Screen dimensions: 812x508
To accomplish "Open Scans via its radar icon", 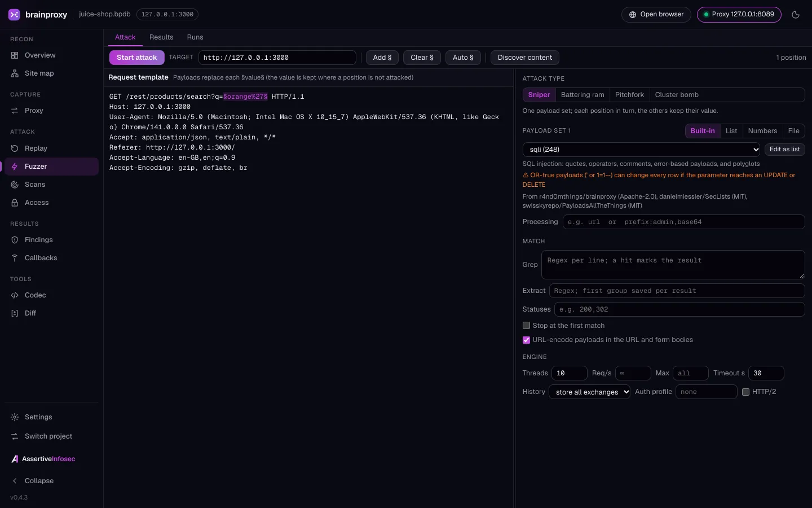I will [15, 185].
